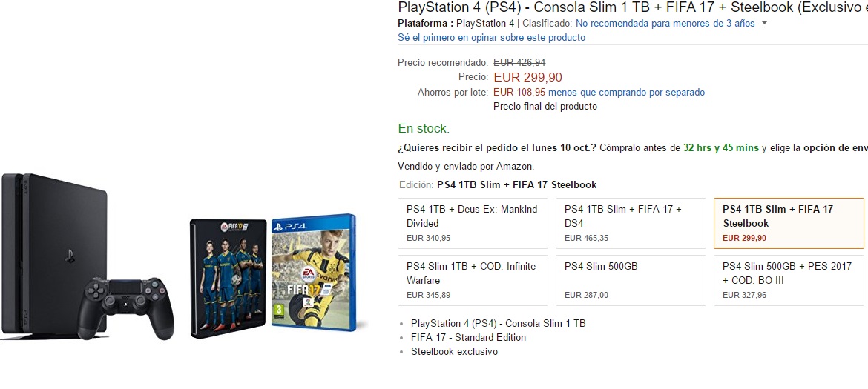This screenshot has height=389, width=868.
Task: Open 'No recomendada para menores de 3 años' link
Action: click(x=665, y=24)
